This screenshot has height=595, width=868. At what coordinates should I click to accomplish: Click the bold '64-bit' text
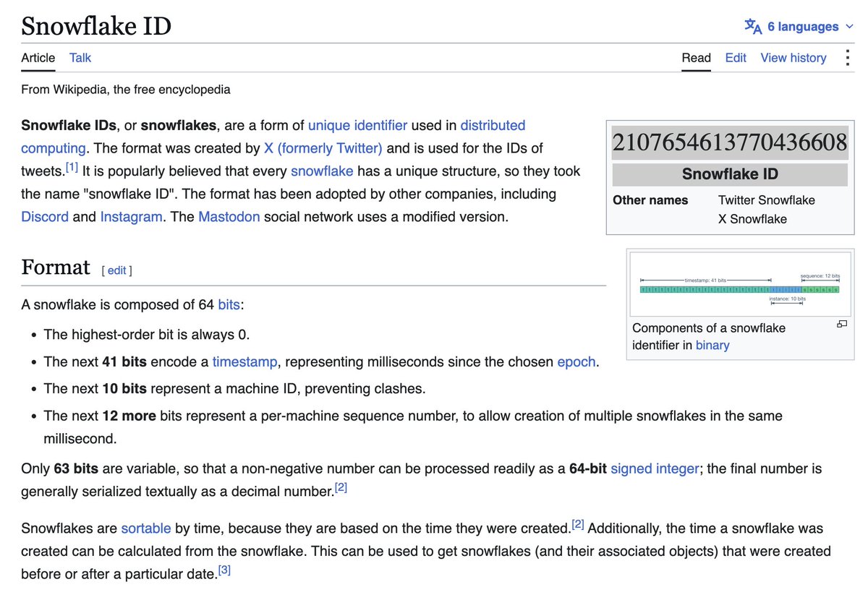(587, 468)
